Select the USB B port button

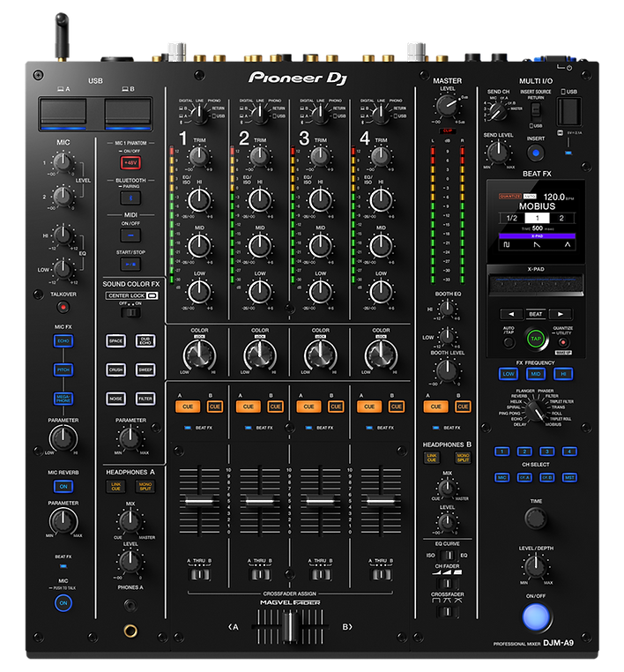click(128, 114)
